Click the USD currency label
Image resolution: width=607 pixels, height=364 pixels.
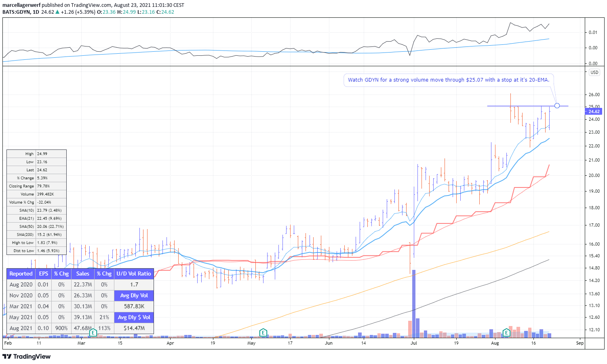[594, 72]
